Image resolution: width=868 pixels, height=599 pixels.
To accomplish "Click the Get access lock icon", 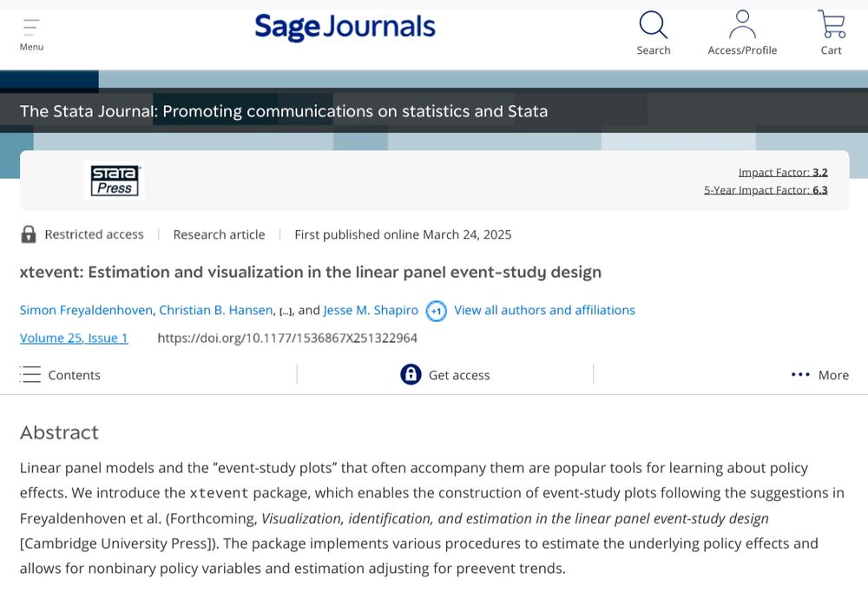I will pos(411,374).
